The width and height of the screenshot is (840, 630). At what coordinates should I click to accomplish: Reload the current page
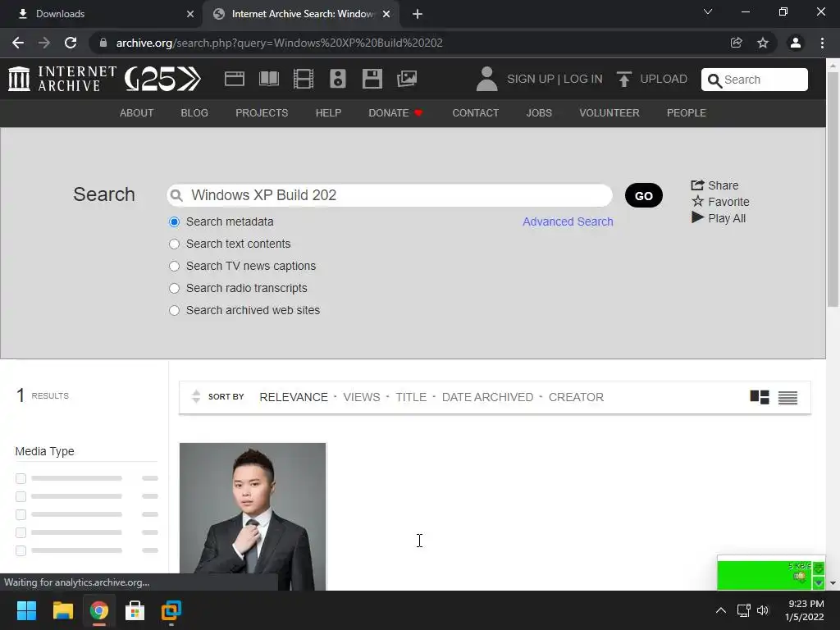(71, 43)
